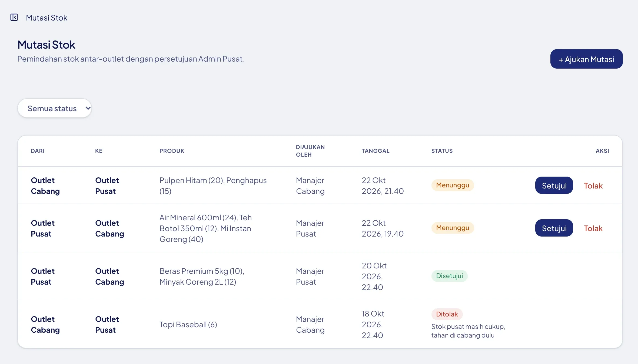Viewport: 638px width, 364px height.
Task: Reject the Air Mineral 600ml mutation with Tolak
Action: [x=593, y=228]
